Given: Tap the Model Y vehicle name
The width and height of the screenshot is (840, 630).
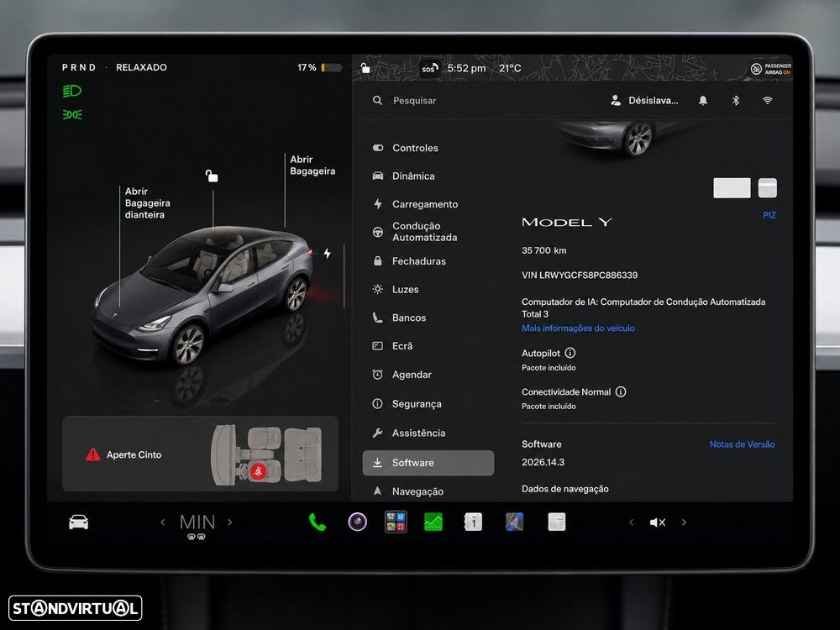Looking at the screenshot, I should click(x=567, y=222).
